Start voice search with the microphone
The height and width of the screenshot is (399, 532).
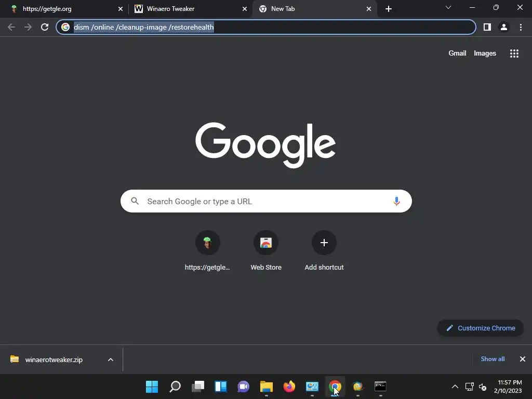(x=396, y=201)
